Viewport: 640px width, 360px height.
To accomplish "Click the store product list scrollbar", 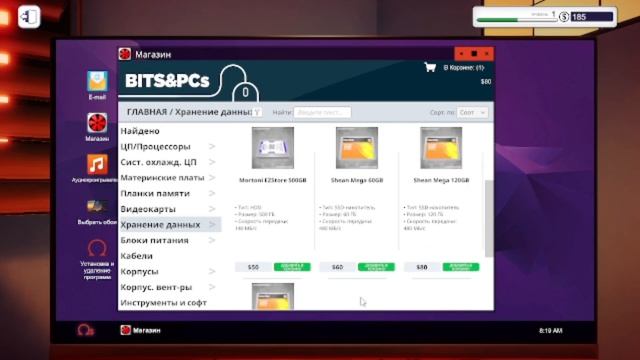I will [x=489, y=218].
